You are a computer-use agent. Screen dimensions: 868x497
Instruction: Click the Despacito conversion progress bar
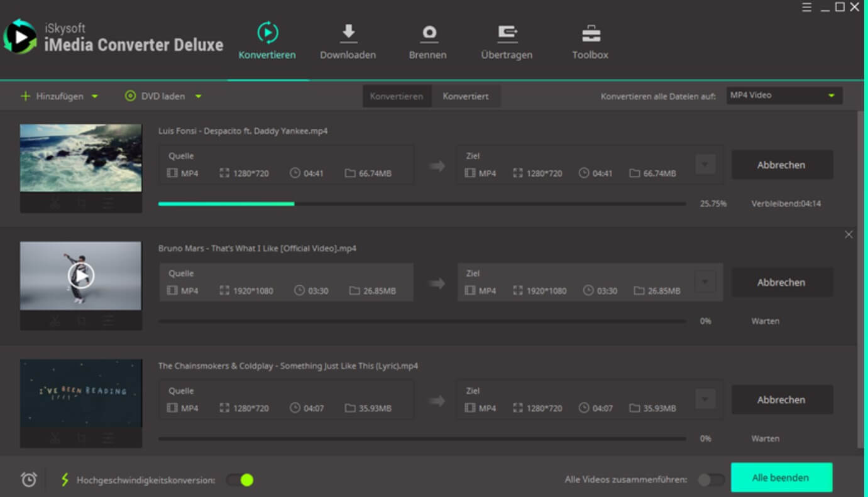tap(422, 204)
